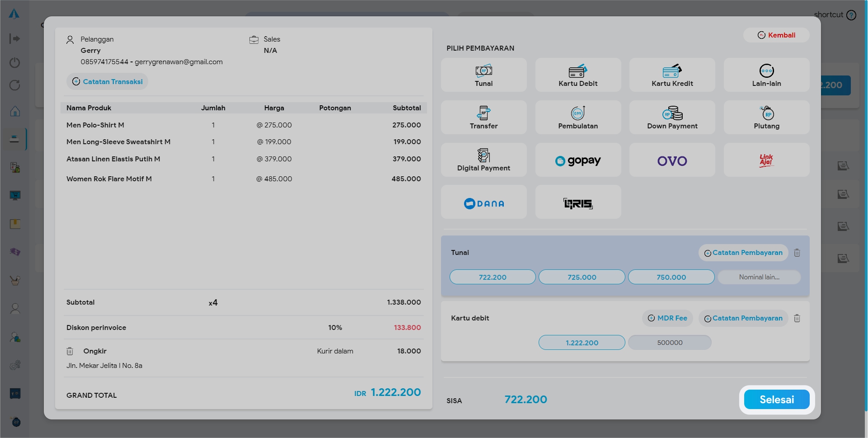Select Kartu Kredit payment option
868x438 pixels.
pyautogui.click(x=672, y=75)
